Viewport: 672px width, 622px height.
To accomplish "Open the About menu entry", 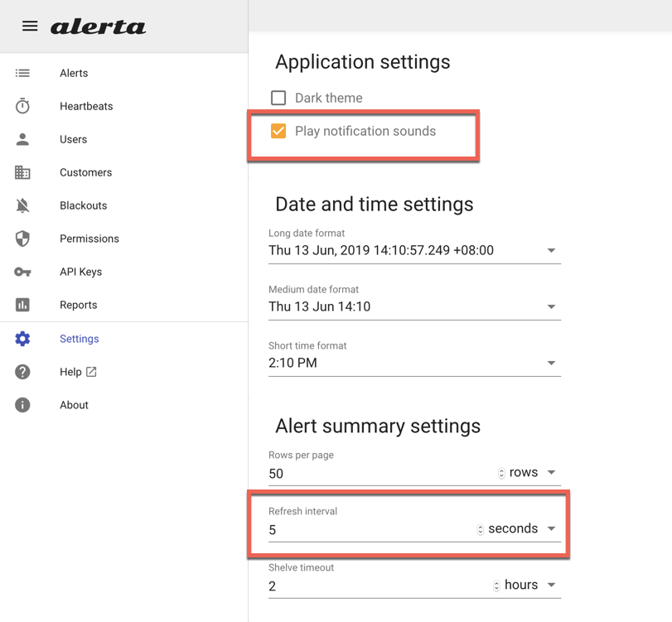I will click(x=74, y=405).
